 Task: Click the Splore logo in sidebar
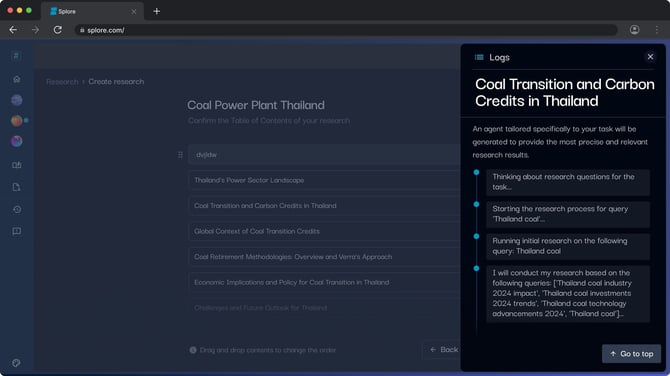16,56
